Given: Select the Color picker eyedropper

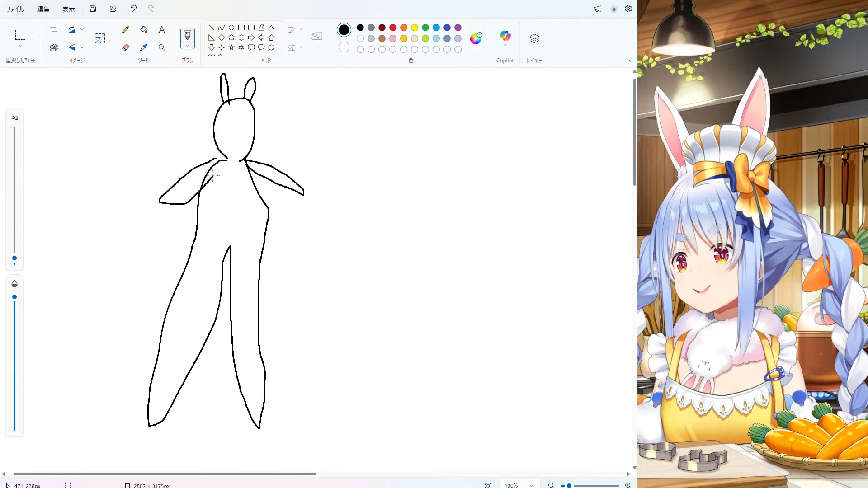Looking at the screenshot, I should coord(144,47).
